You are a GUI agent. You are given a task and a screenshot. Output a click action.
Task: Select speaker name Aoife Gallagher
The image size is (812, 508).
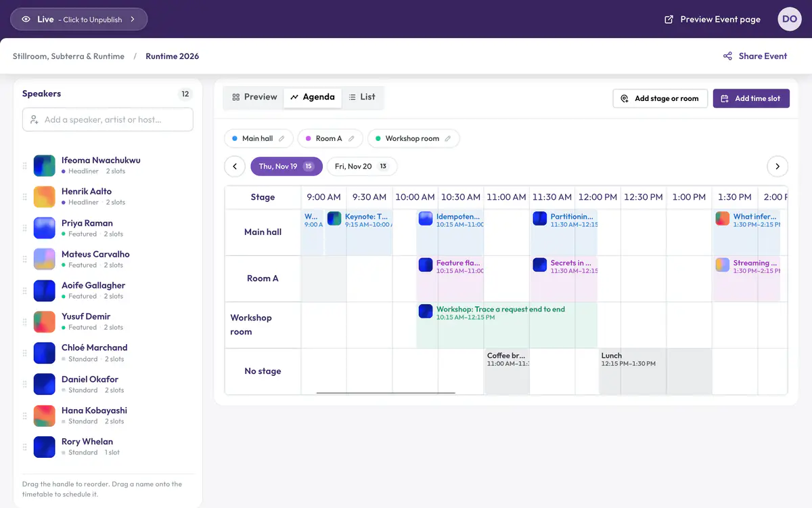(x=93, y=285)
